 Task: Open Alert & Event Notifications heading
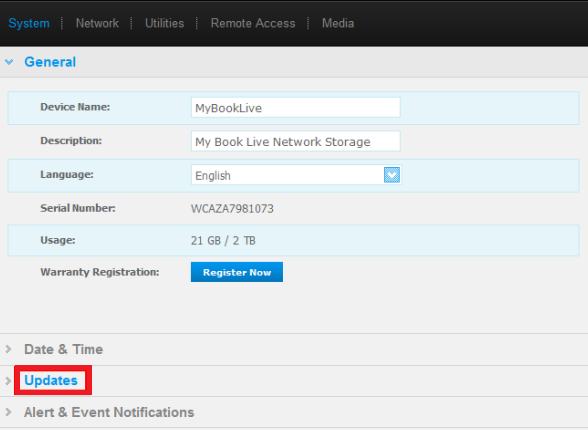click(x=109, y=412)
